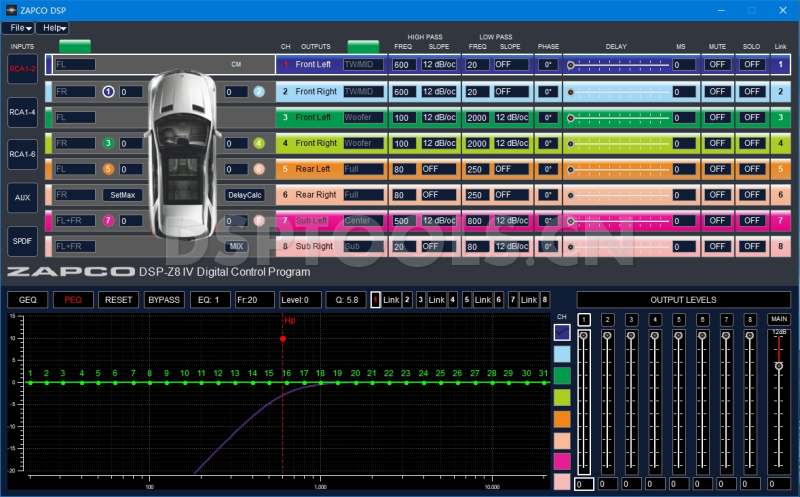Click Link number 1 at row end
This screenshot has height=497, width=800.
(780, 65)
